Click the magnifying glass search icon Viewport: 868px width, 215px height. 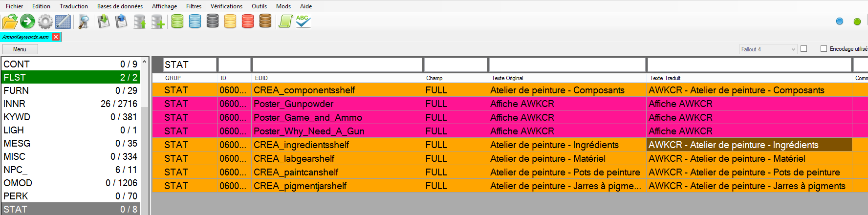click(84, 21)
